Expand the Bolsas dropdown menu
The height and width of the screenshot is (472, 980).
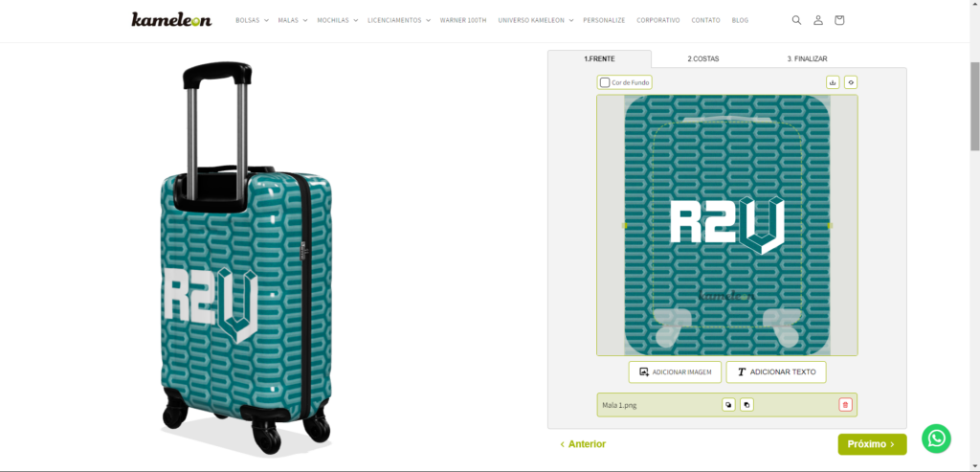252,20
